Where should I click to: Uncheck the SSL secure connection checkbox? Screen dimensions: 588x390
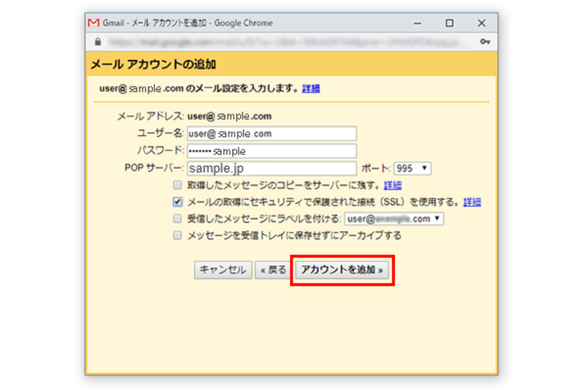(177, 202)
